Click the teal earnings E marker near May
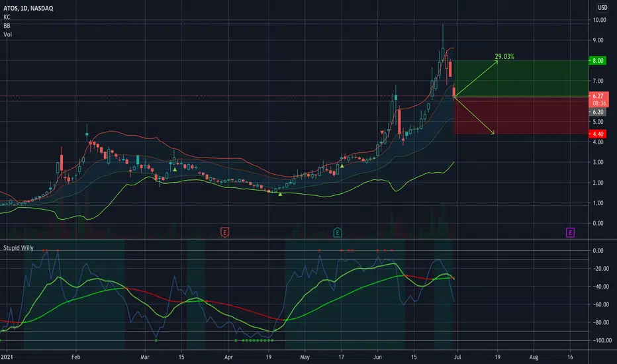 click(x=337, y=232)
